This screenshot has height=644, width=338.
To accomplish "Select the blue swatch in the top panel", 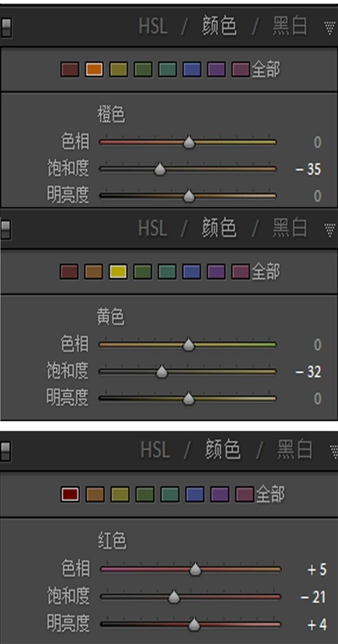I will 192,69.
